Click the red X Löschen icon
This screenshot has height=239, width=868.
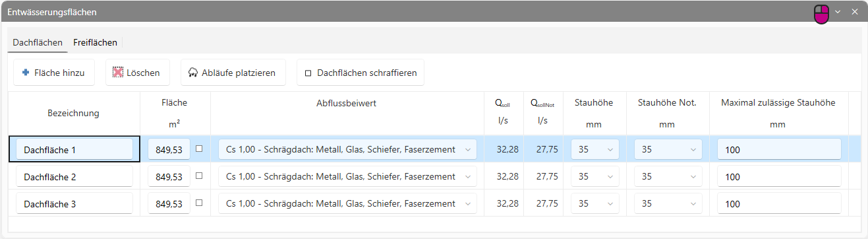[x=118, y=73]
